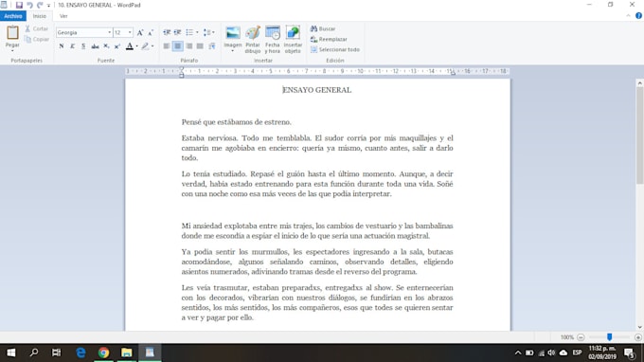Open the paragraph settings dialog icon
The image size is (644, 362).
(x=212, y=46)
